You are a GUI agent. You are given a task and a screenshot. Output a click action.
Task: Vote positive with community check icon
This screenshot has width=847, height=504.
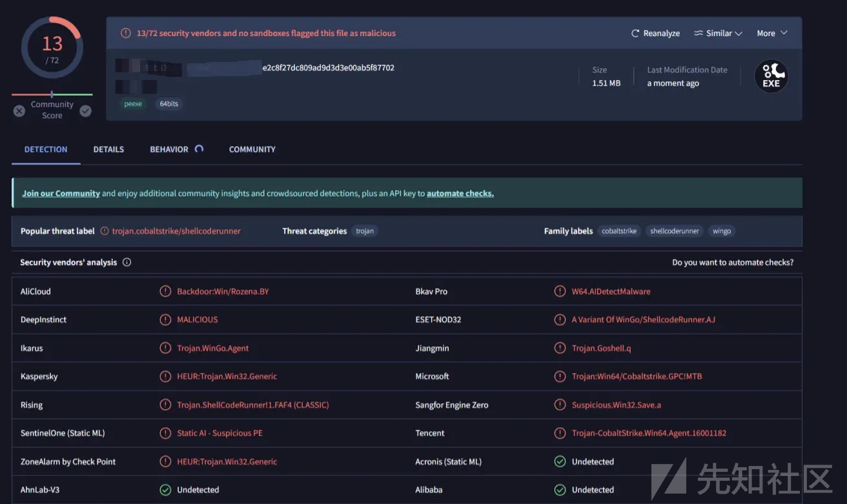coord(85,111)
